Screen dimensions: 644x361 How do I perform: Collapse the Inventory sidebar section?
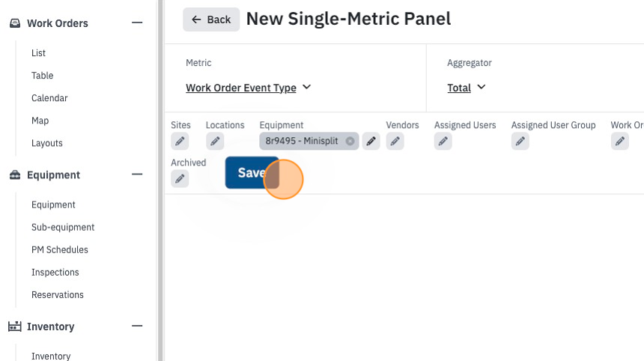[137, 326]
